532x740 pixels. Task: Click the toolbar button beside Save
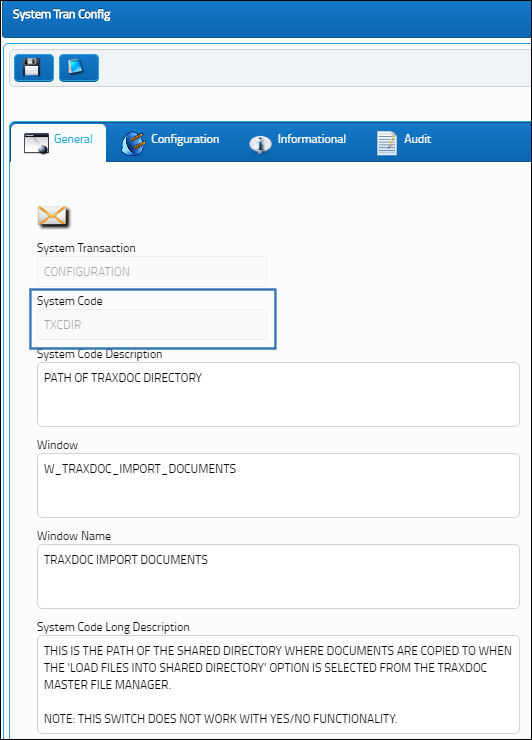click(x=79, y=68)
